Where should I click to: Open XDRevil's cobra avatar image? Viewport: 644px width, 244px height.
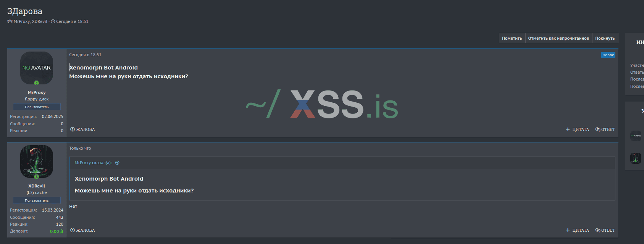37,161
